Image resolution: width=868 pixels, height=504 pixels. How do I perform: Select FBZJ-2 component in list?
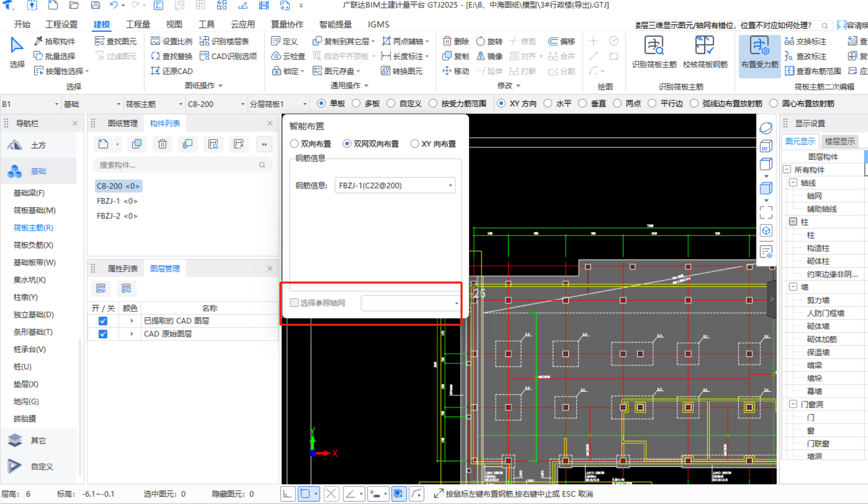coord(117,216)
